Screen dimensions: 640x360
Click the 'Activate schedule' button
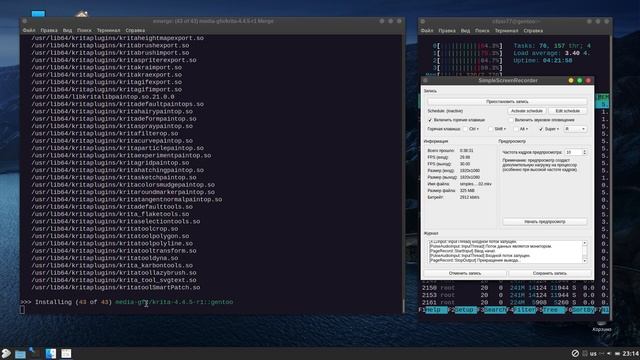tap(527, 111)
